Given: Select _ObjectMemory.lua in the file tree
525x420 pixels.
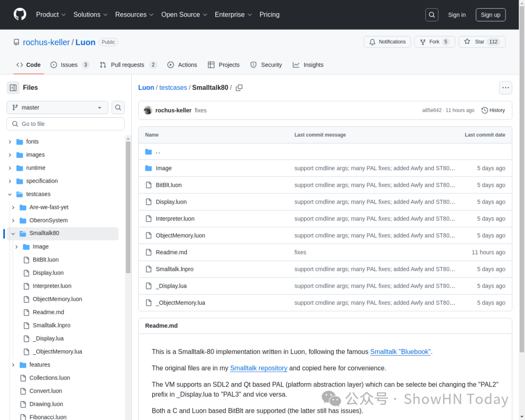Looking at the screenshot, I should pos(57,351).
